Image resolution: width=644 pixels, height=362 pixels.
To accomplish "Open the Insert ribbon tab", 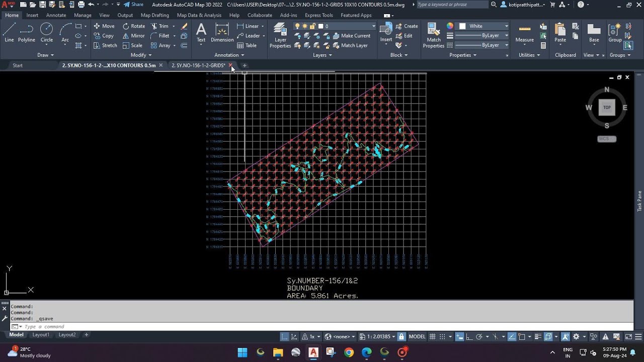I will pyautogui.click(x=32, y=15).
